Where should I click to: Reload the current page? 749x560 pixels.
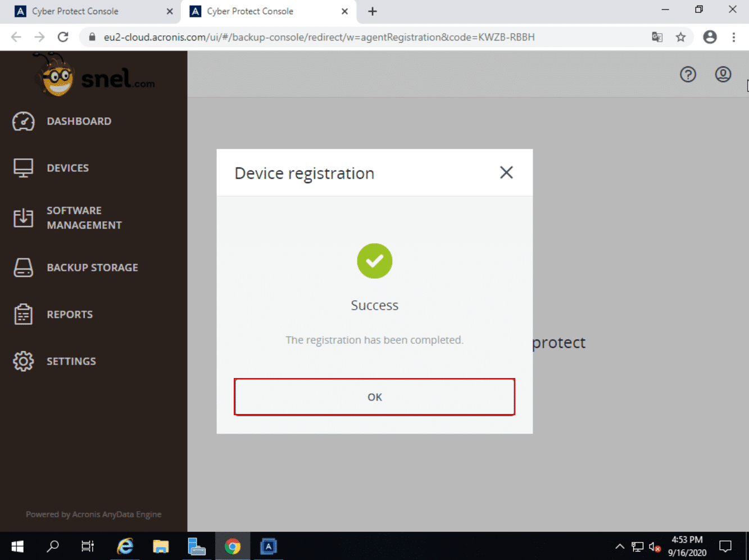coord(63,37)
